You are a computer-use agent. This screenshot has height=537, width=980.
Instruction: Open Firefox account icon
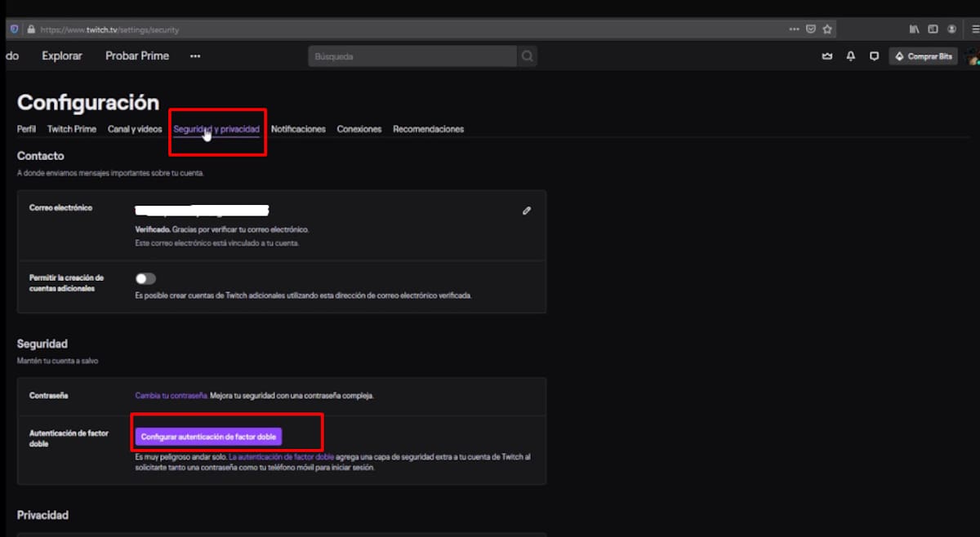(x=952, y=29)
